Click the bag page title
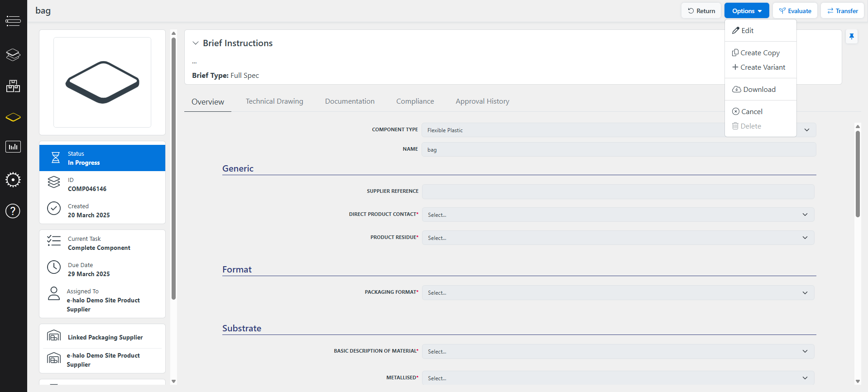This screenshot has width=868, height=392. 43,11
